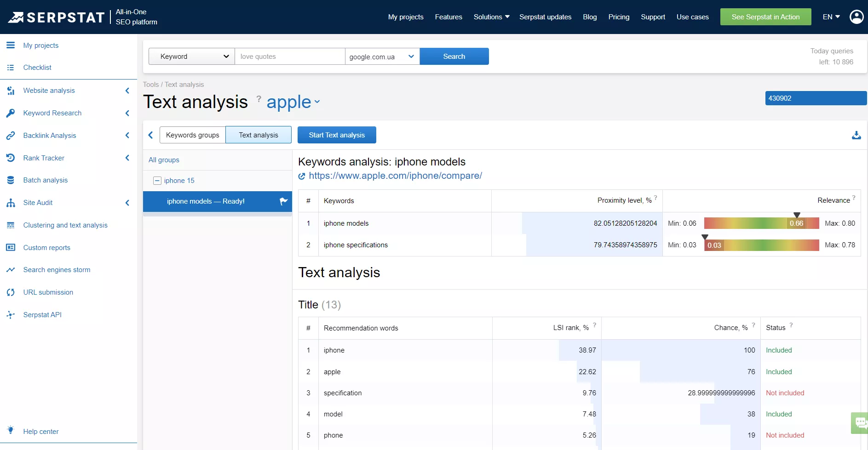Click the help question mark beside Text analysis heading

(259, 98)
